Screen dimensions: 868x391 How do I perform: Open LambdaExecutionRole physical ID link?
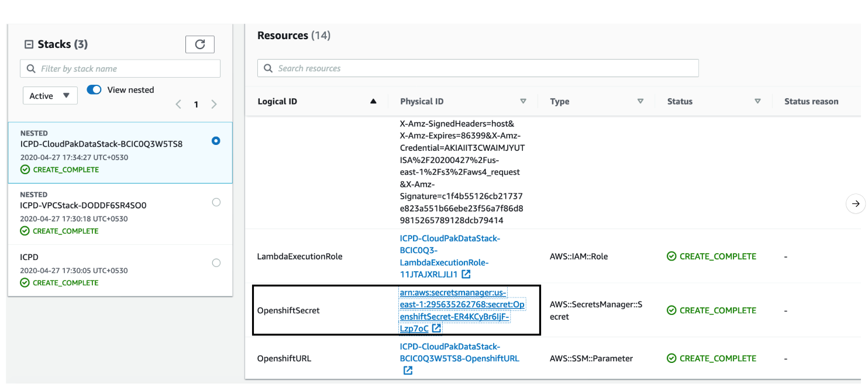450,257
